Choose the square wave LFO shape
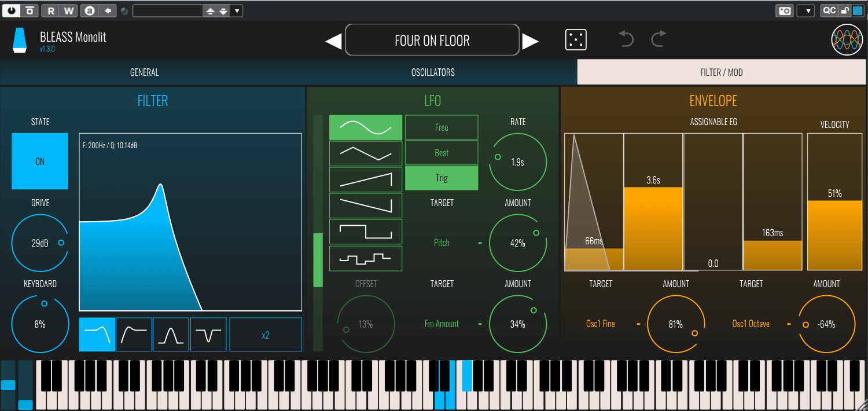 tap(366, 232)
